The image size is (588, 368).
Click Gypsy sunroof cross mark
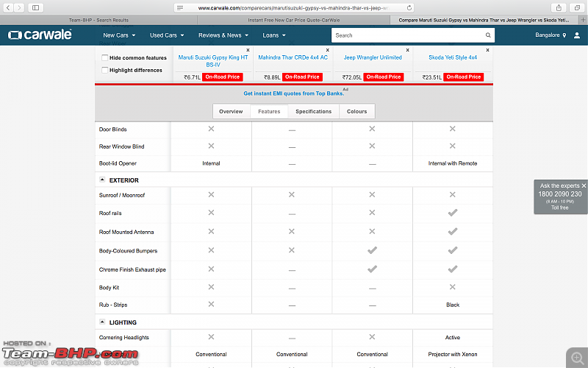pos(211,194)
